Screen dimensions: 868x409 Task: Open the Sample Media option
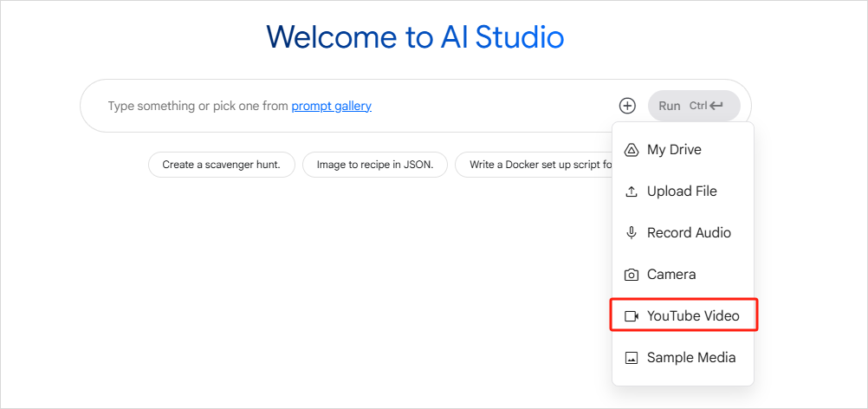(691, 358)
